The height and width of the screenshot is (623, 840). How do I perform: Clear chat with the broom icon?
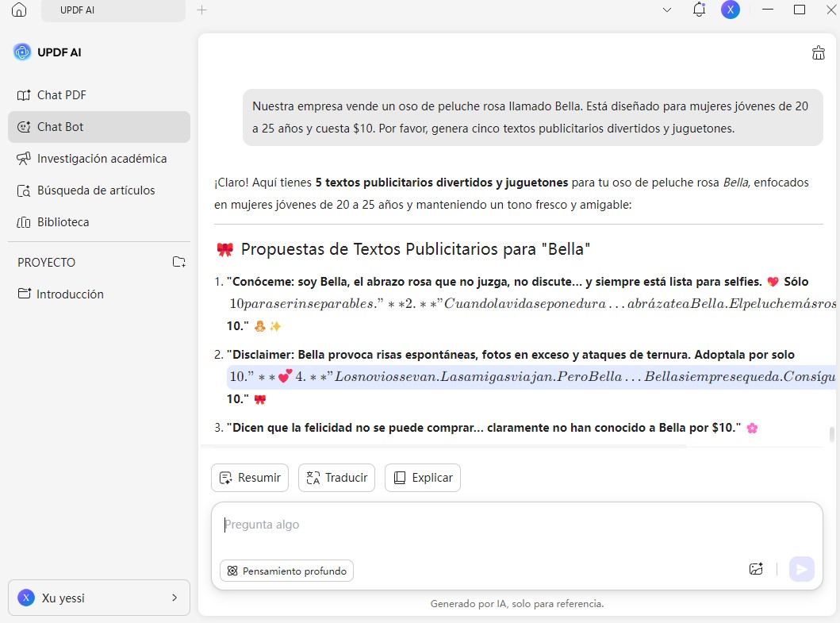819,53
